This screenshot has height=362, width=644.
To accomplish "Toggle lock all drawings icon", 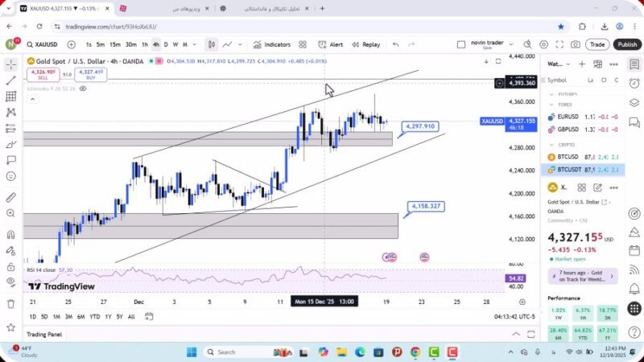I will [10, 265].
